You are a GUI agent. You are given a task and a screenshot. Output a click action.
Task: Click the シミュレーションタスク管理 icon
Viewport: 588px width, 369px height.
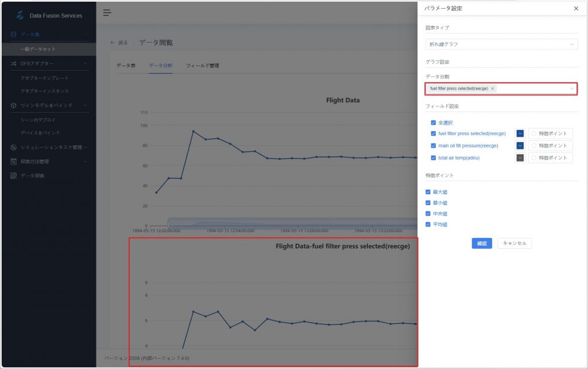click(x=13, y=147)
